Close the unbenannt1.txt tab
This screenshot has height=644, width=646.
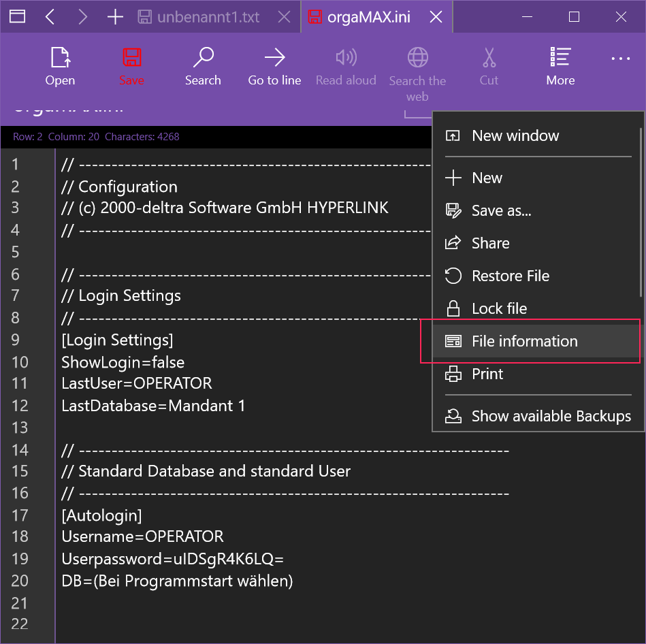pos(285,16)
